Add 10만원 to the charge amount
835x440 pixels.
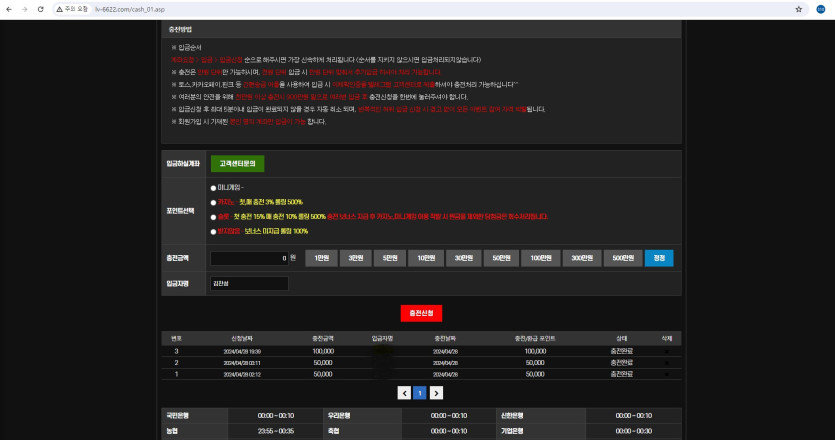pyautogui.click(x=426, y=258)
